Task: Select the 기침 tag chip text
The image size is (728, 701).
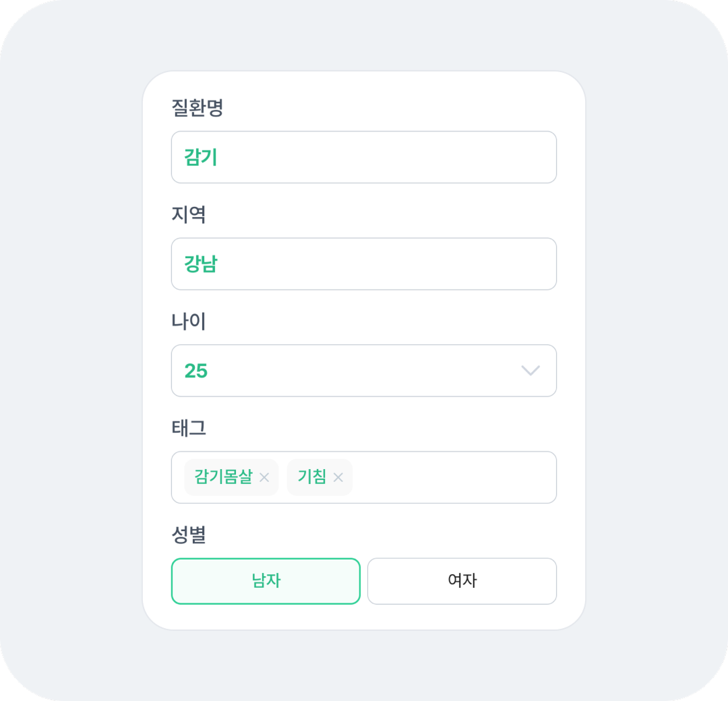Action: pos(311,477)
